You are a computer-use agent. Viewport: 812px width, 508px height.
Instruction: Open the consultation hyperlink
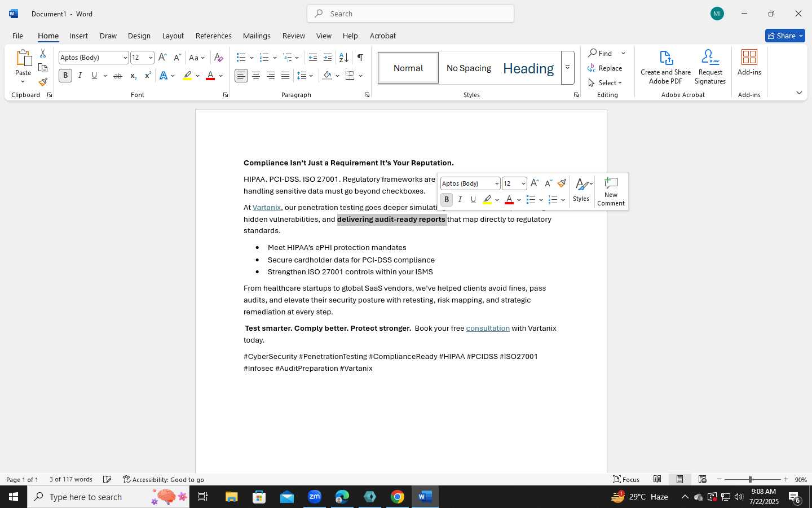point(488,328)
